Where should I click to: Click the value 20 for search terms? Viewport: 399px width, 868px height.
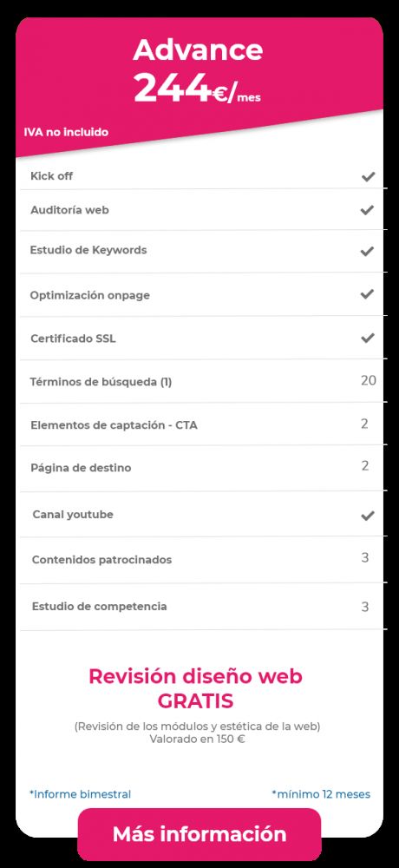pyautogui.click(x=369, y=380)
